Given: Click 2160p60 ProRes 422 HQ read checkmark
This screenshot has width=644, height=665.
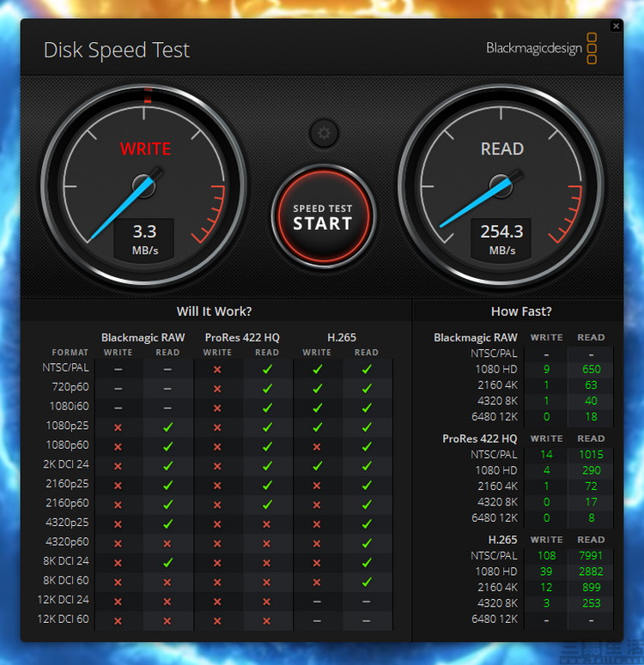Looking at the screenshot, I should tap(267, 505).
